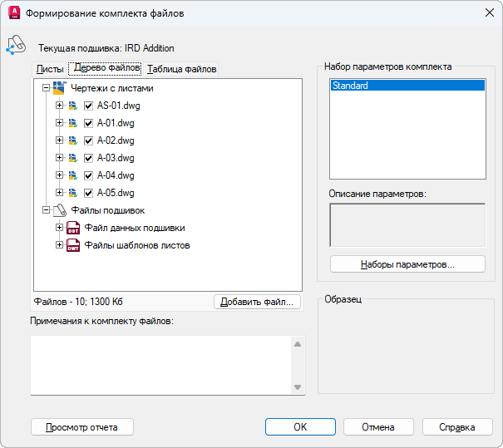Click the Добавить файл button
Image resolution: width=503 pixels, height=448 pixels.
(x=256, y=302)
